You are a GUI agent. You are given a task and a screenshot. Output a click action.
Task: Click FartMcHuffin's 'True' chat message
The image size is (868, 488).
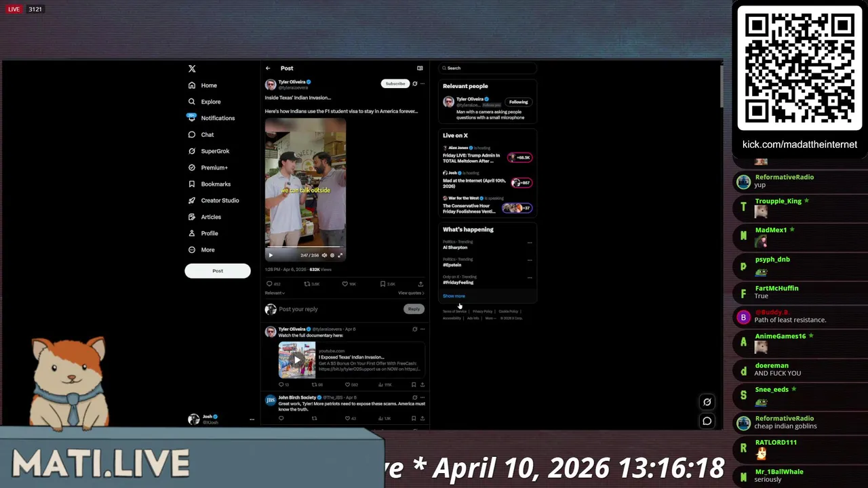pyautogui.click(x=761, y=296)
